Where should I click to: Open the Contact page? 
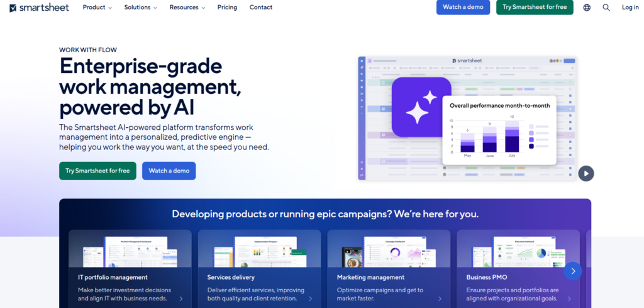(x=261, y=8)
